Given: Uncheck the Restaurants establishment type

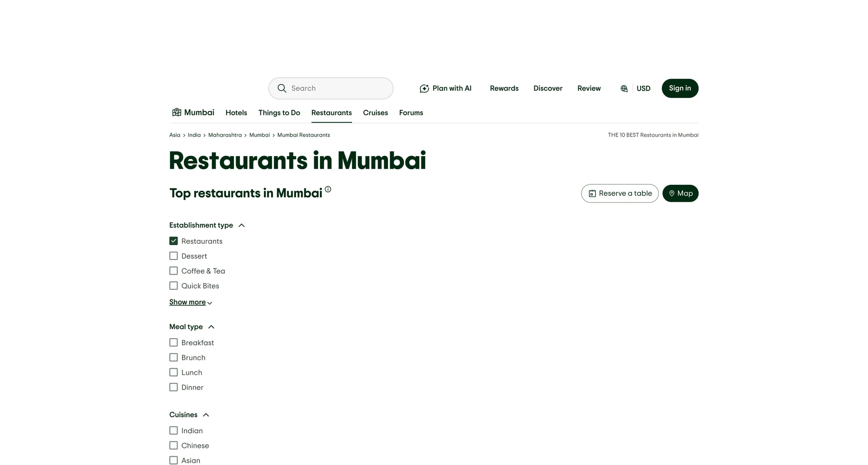Looking at the screenshot, I should [x=174, y=241].
